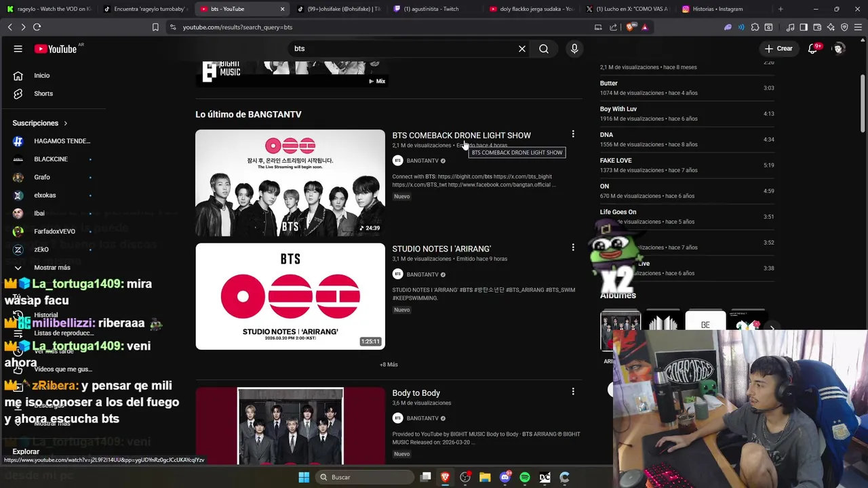868x488 pixels.
Task: Open the Brave Shields lion icon
Action: point(631,27)
